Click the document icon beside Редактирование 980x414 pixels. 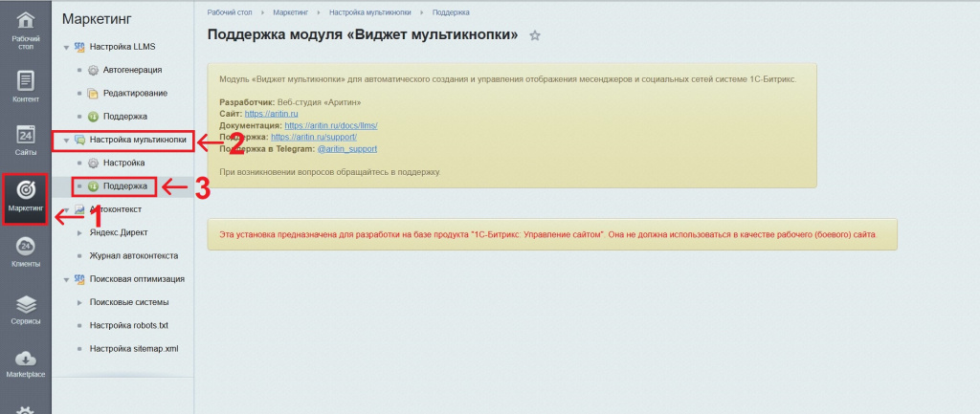click(93, 94)
